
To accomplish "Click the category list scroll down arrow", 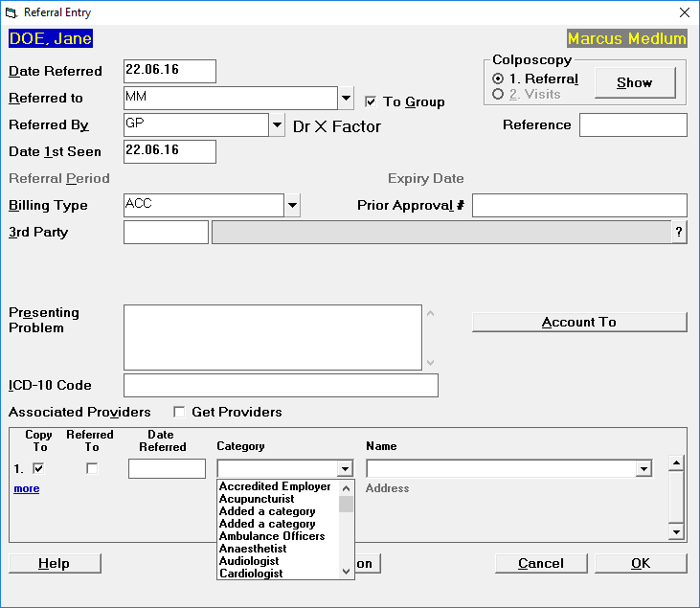I will 346,572.
